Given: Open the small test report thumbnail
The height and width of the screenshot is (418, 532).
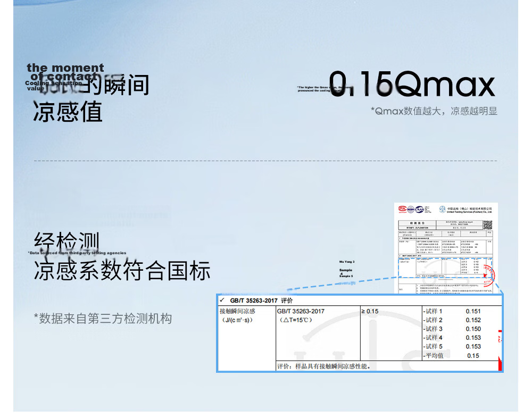Looking at the screenshot, I should 446,248.
